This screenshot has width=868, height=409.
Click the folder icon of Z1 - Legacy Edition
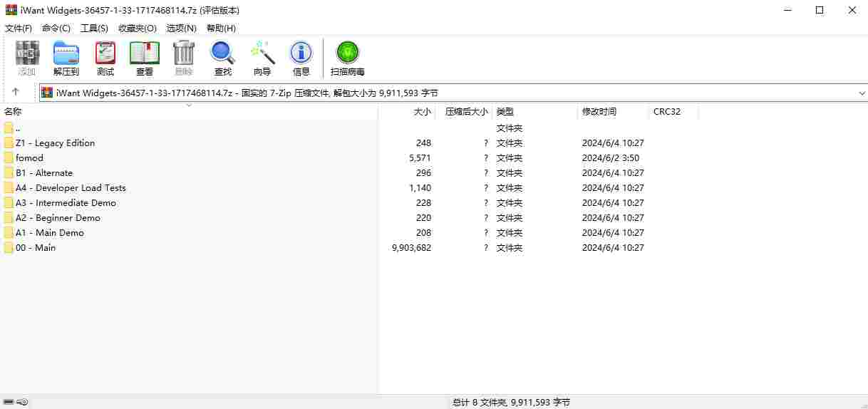click(9, 143)
